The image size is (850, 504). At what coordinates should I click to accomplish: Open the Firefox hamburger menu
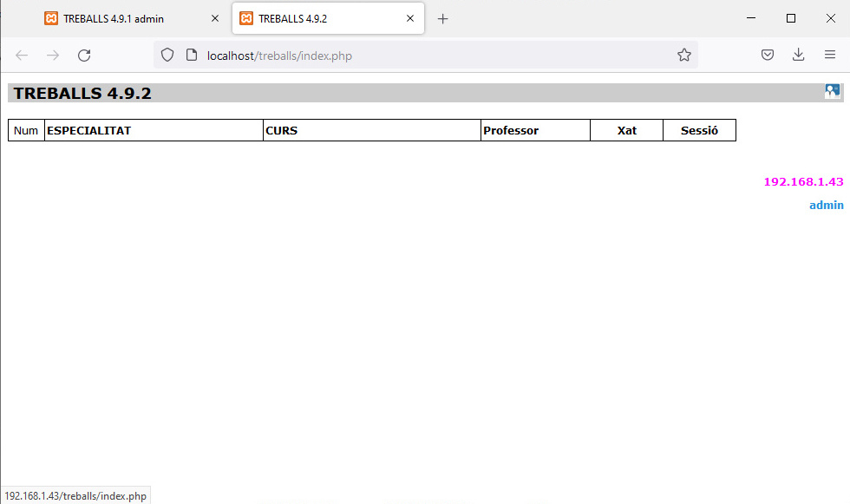(830, 55)
